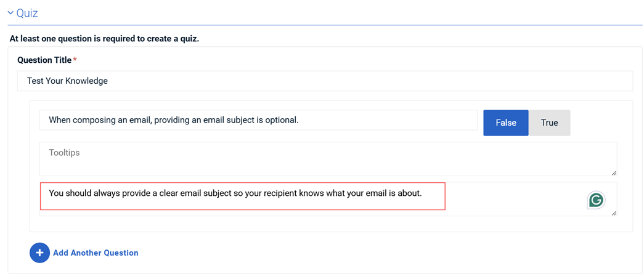
Task: Click the word 'Knowledge' in the title field
Action: (x=86, y=81)
